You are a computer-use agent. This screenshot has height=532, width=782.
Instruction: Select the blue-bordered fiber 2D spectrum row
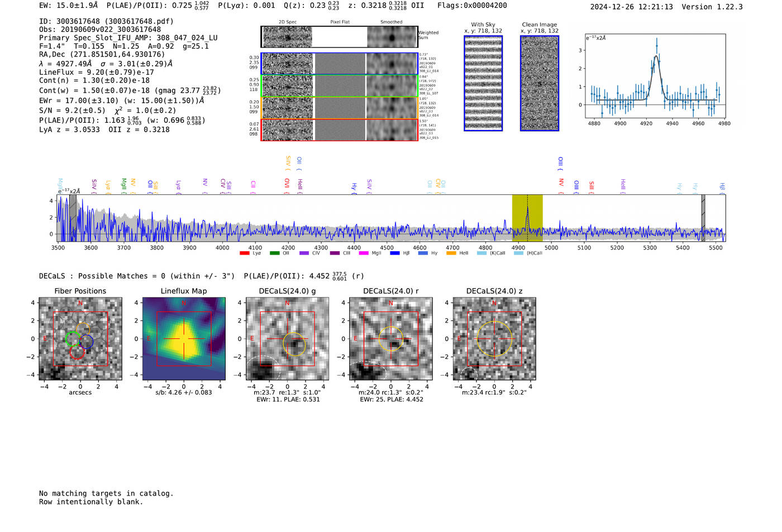tap(339, 64)
